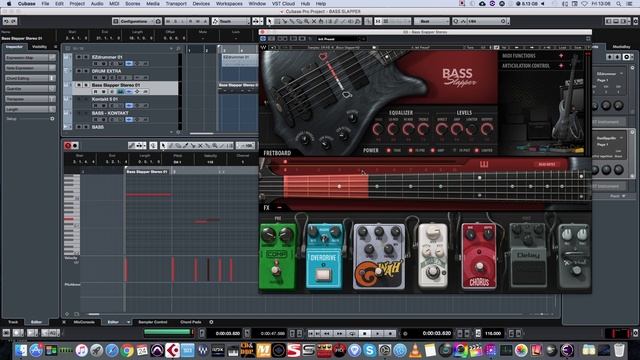Image resolution: width=640 pixels, height=360 pixels.
Task: Click Edit Instrument on the Bass Slapper Stereo 01 track
Action: point(120,91)
